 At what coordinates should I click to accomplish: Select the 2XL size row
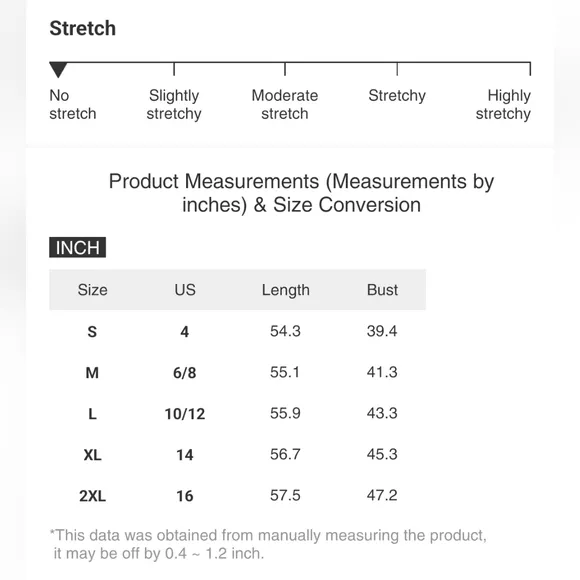[x=237, y=495]
